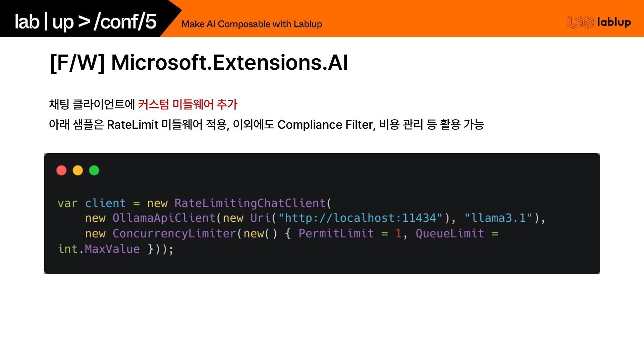This screenshot has height=362, width=644.
Task: Click the 'var client' declaration in code
Action: point(92,203)
